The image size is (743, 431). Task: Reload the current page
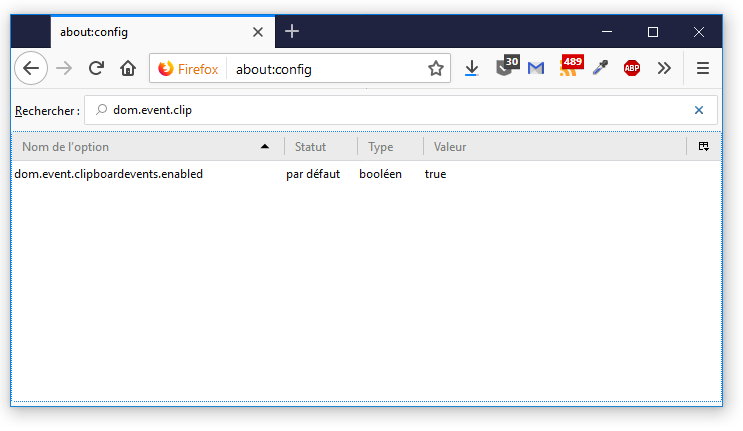96,68
